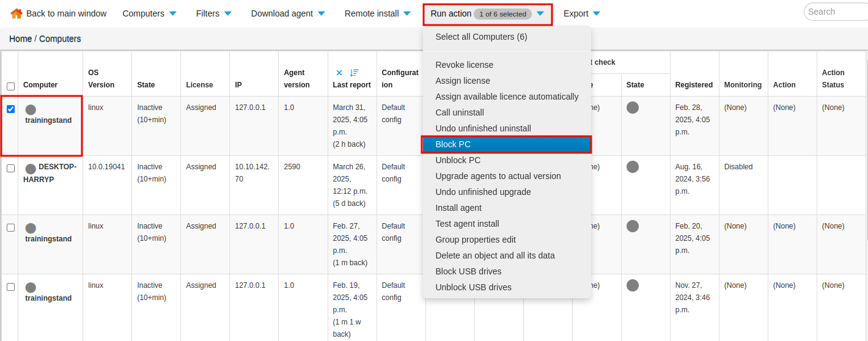Focus the Search input field

click(836, 12)
